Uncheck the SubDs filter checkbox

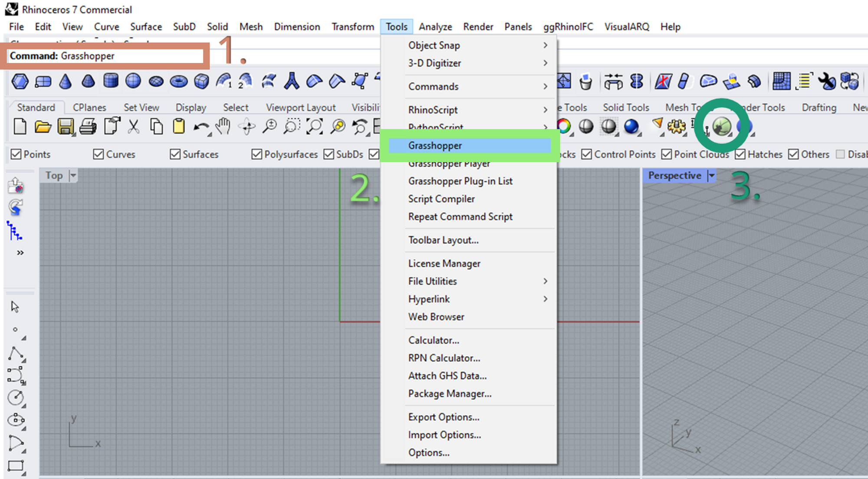tap(329, 154)
